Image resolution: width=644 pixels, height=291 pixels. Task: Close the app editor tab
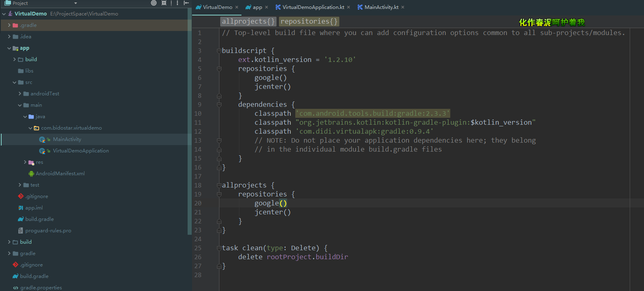[x=266, y=7]
